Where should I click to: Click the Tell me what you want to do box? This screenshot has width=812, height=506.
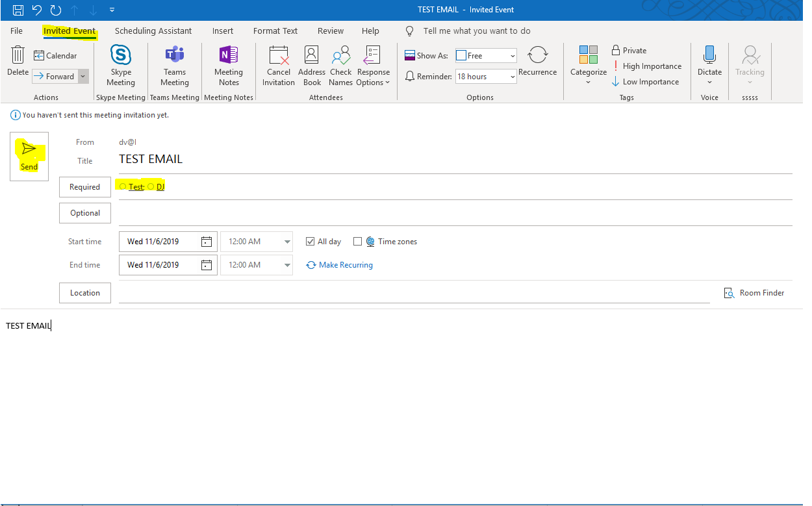coord(476,31)
